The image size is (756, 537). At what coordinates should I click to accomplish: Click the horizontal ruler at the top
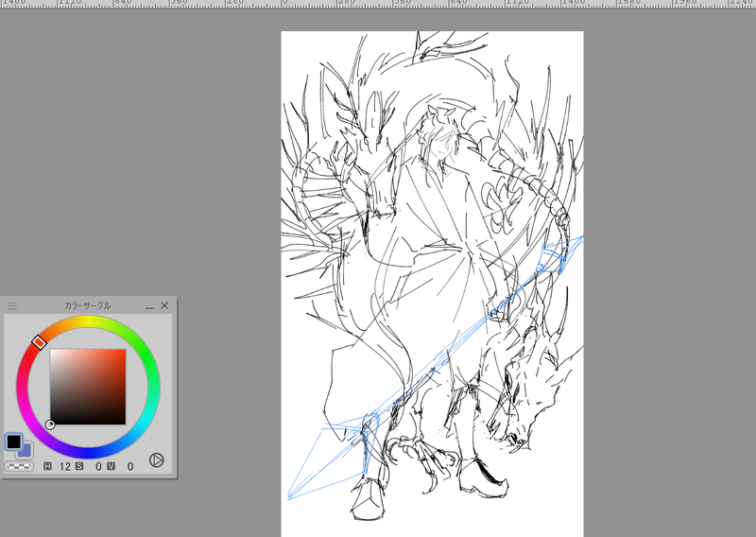tap(378, 4)
